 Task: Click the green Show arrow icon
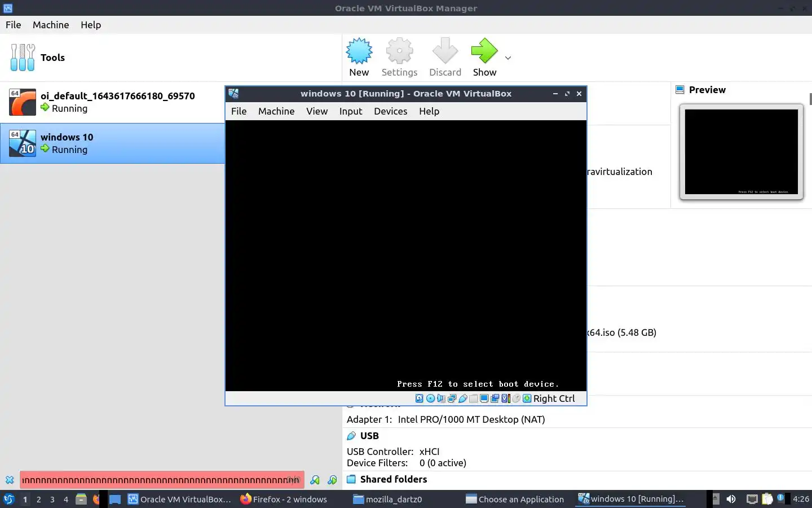(484, 51)
